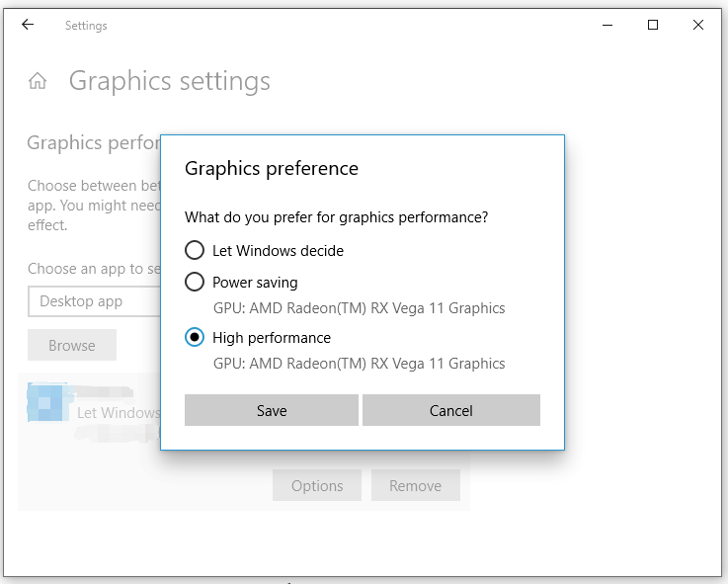Click the Graphics settings page heading
Viewport: 728px width, 584px height.
(x=169, y=81)
